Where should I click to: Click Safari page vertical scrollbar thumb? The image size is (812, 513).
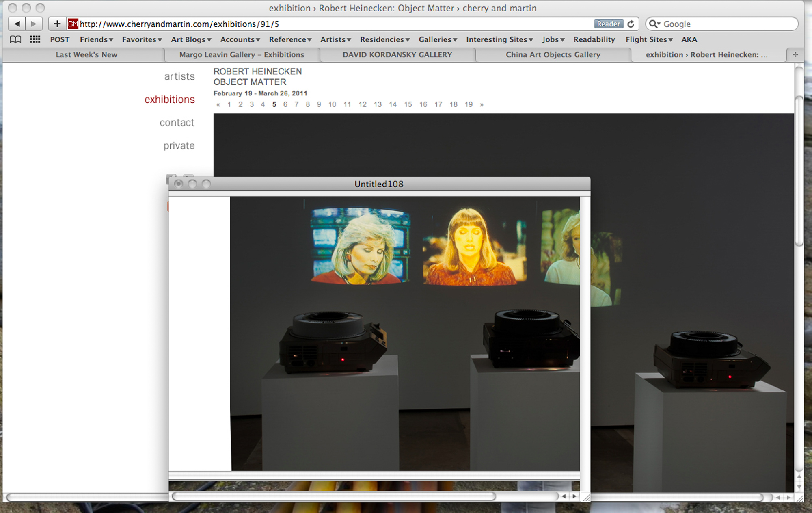tap(799, 171)
